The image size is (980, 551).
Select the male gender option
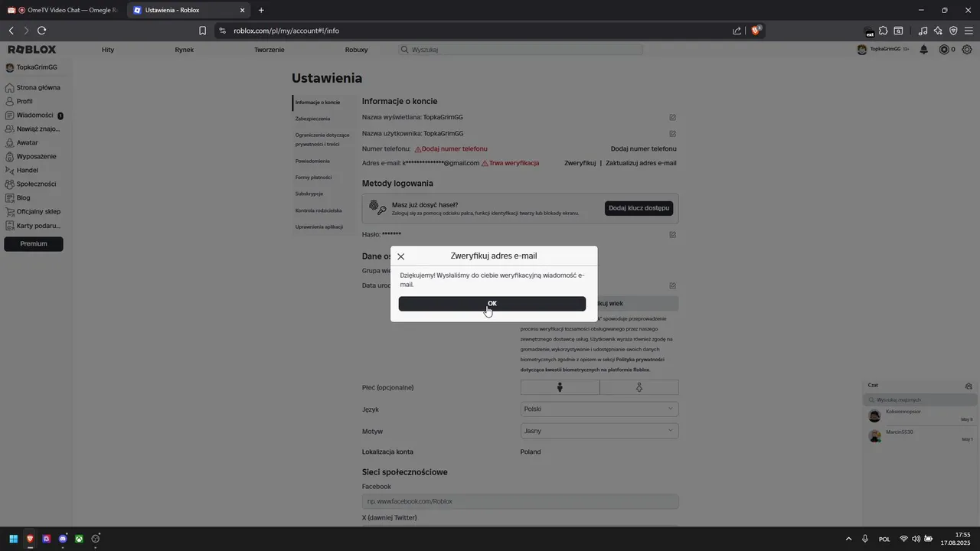point(560,387)
